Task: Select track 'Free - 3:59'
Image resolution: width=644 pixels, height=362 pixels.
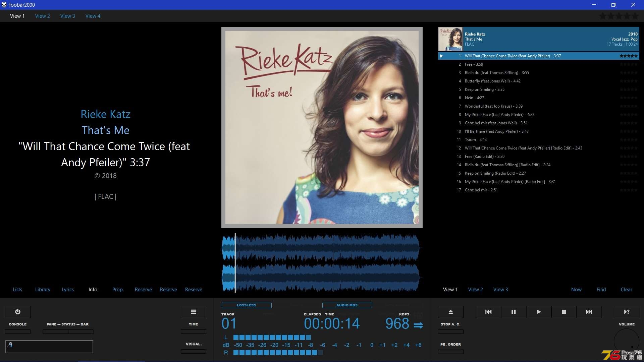Action: tap(539, 64)
